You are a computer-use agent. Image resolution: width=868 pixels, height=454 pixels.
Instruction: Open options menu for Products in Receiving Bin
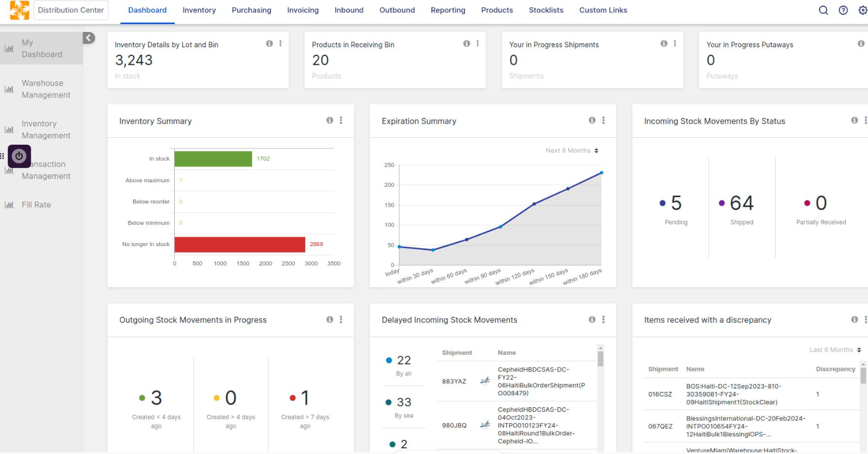(x=478, y=43)
